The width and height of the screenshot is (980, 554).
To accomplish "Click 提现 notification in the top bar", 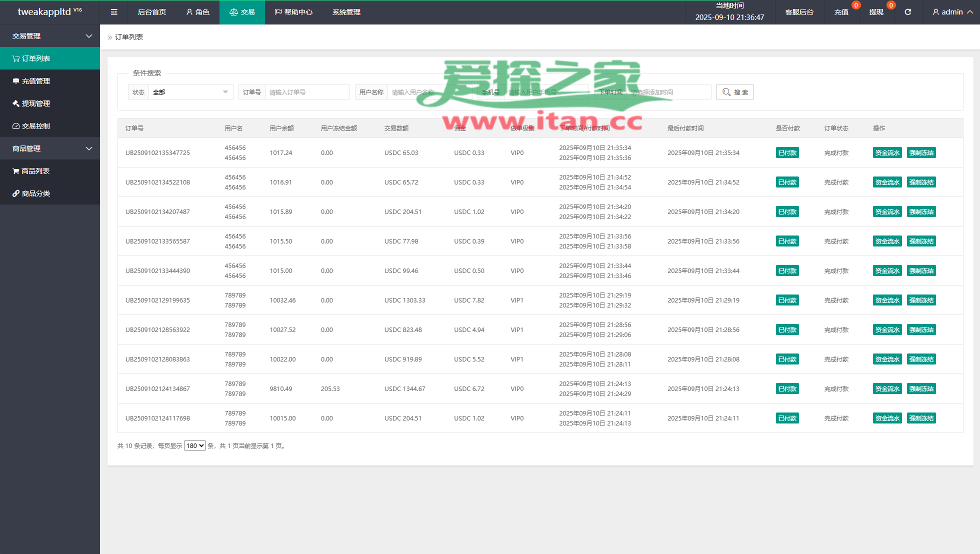I will [x=876, y=12].
